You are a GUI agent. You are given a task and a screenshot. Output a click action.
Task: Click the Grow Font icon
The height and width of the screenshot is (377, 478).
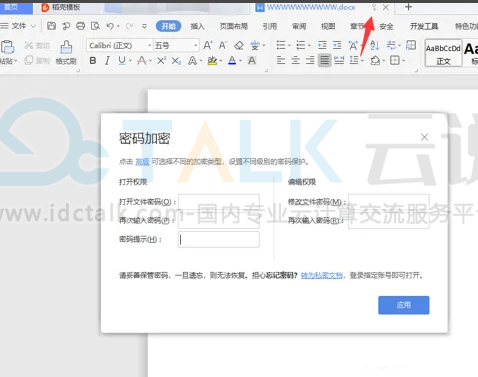pos(208,45)
